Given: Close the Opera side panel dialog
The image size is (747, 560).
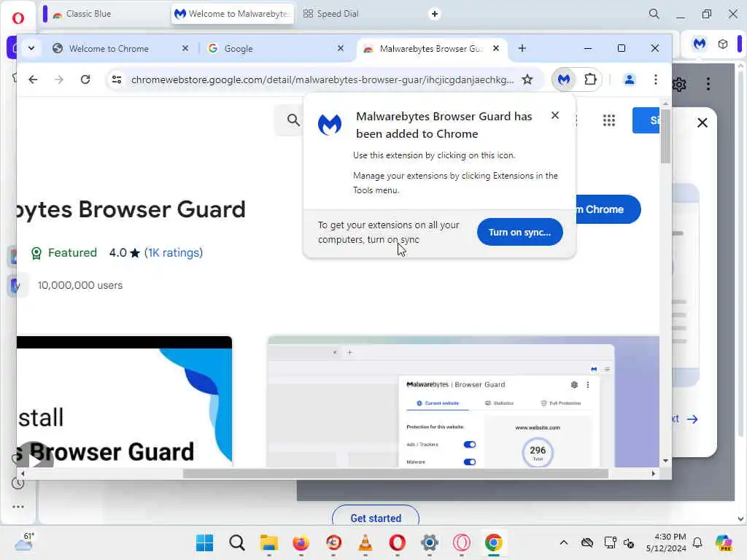Looking at the screenshot, I should tap(703, 122).
